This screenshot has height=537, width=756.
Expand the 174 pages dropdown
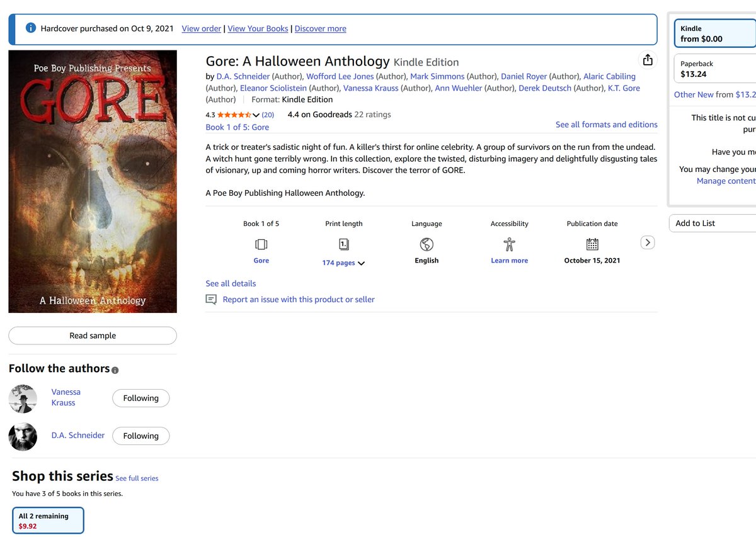(361, 264)
